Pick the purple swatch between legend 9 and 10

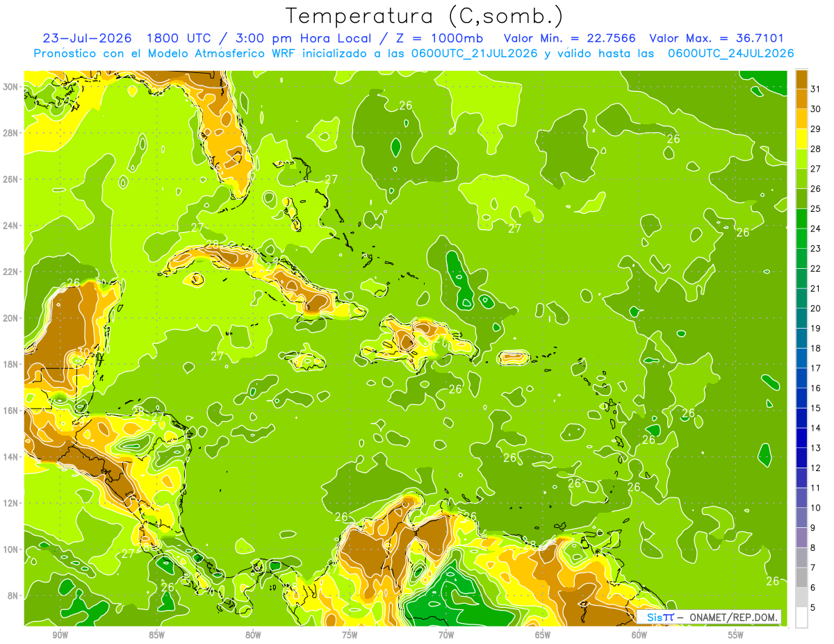click(801, 518)
